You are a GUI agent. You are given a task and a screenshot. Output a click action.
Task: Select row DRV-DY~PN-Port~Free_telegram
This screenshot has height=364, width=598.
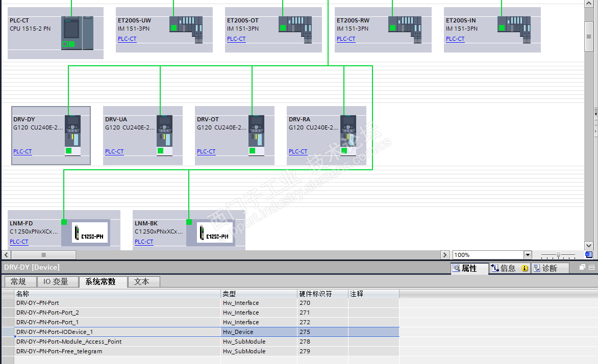pyautogui.click(x=200, y=351)
